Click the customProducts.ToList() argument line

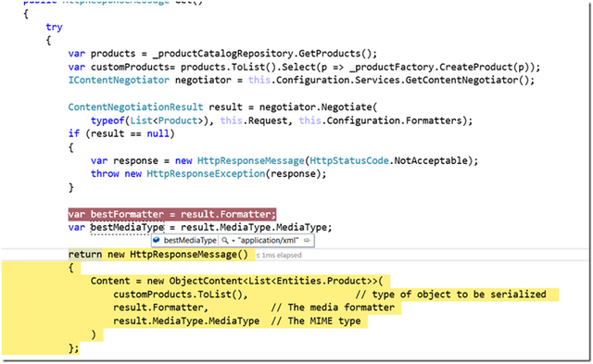(181, 295)
